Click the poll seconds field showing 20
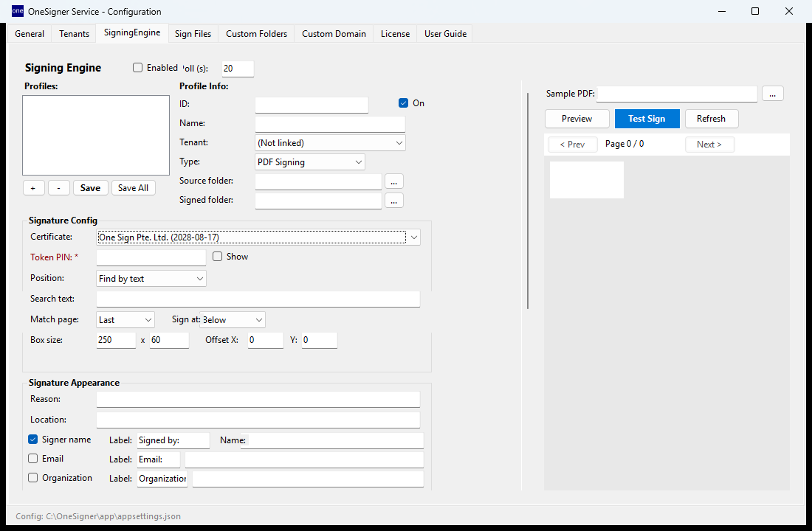The image size is (812, 531). [238, 69]
